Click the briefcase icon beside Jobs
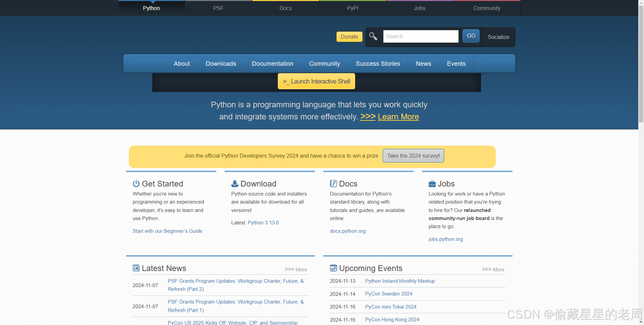The height and width of the screenshot is (325, 644). point(432,184)
